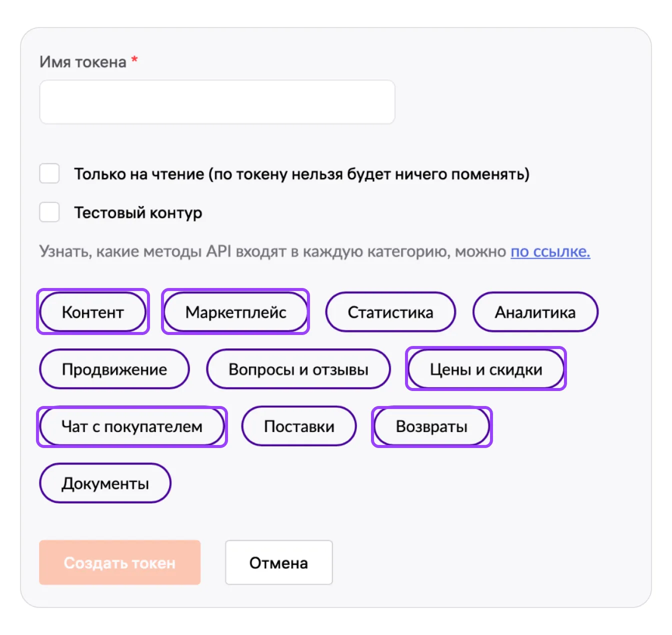Select the Статистика category
Viewport: 672px width, 635px height.
pyautogui.click(x=390, y=312)
